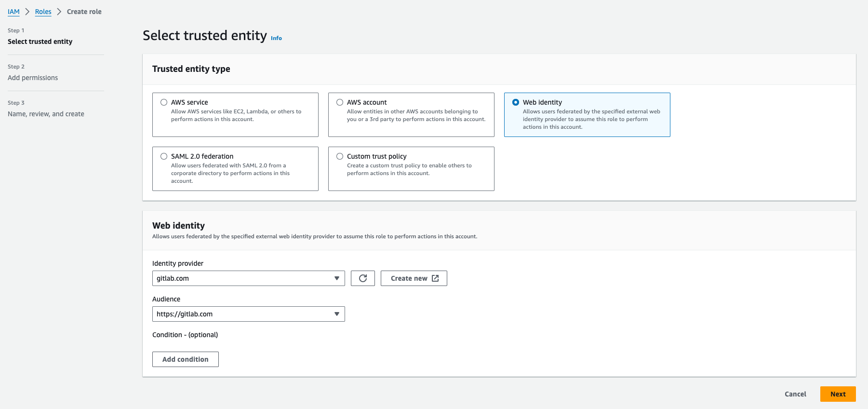The width and height of the screenshot is (868, 409).
Task: Click the external link icon on Create new
Action: point(435,278)
